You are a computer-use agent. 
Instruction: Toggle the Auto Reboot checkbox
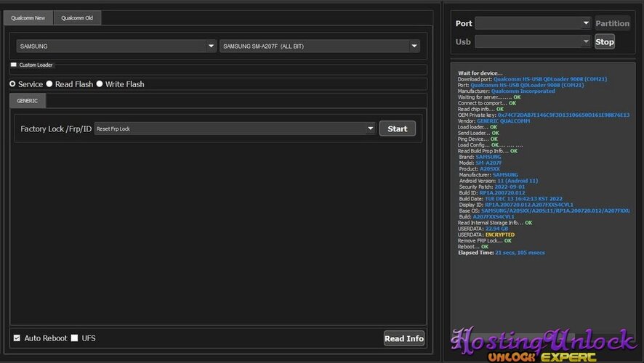pyautogui.click(x=17, y=338)
